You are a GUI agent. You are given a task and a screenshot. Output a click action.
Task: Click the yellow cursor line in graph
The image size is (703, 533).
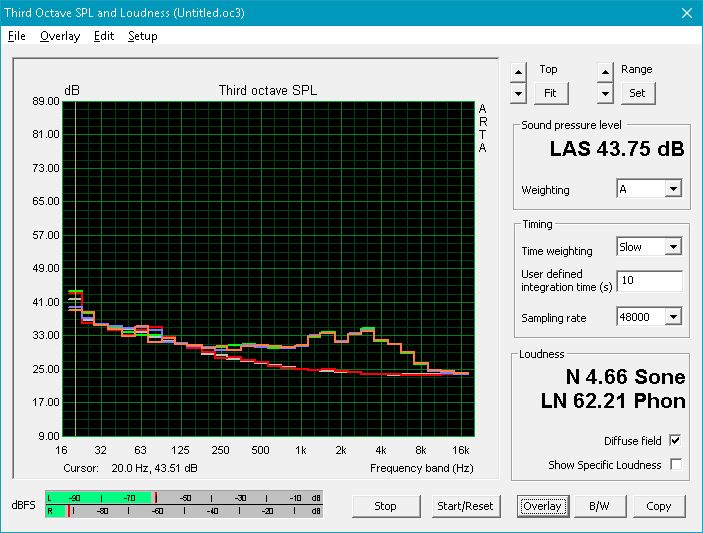(x=75, y=269)
